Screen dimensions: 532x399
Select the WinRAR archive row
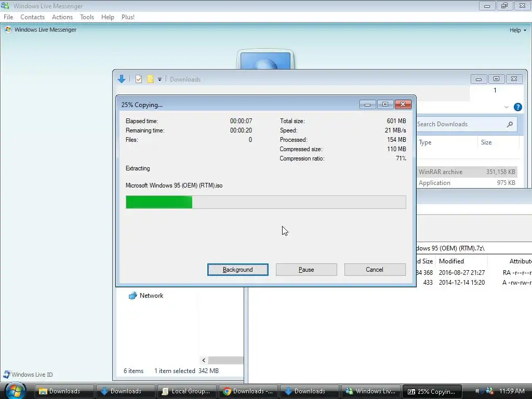click(467, 171)
